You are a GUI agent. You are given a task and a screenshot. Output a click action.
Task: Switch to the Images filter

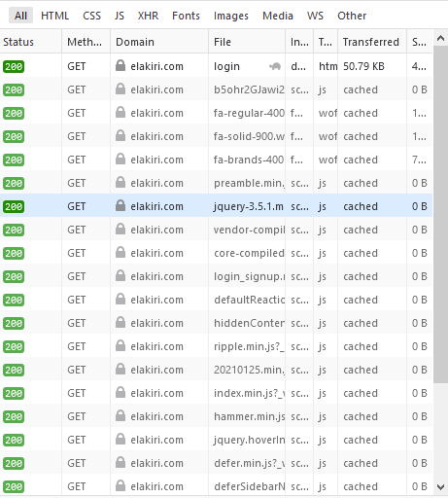pyautogui.click(x=231, y=16)
